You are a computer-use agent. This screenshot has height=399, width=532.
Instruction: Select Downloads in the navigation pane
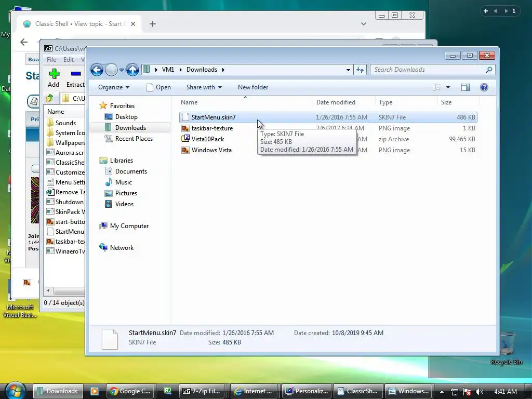point(130,128)
